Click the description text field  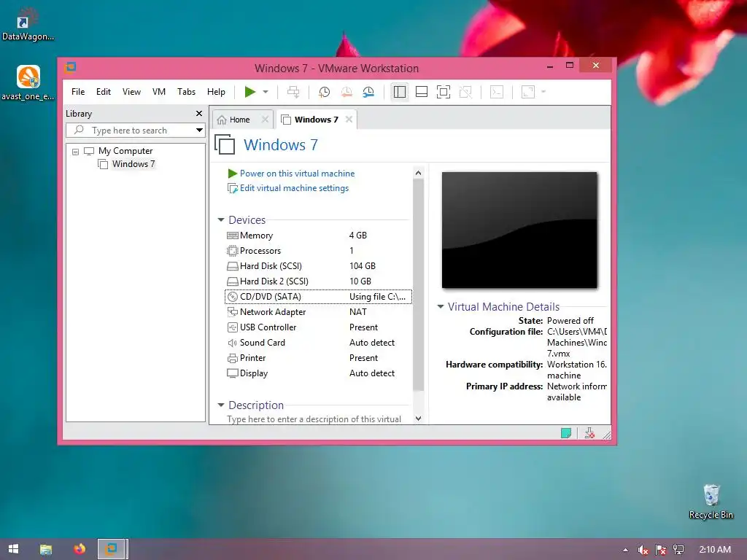[314, 419]
